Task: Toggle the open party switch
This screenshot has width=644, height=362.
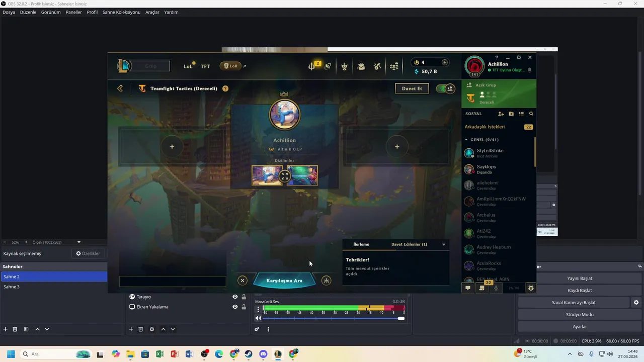Action: tap(445, 88)
